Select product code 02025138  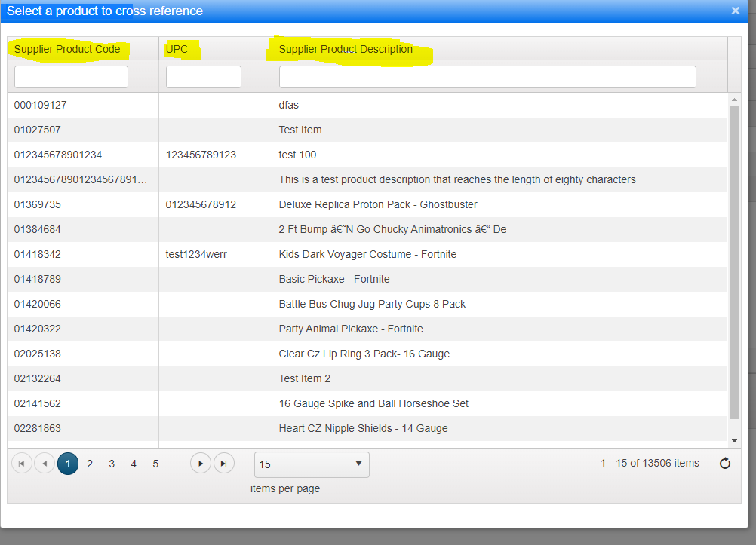[x=37, y=354]
